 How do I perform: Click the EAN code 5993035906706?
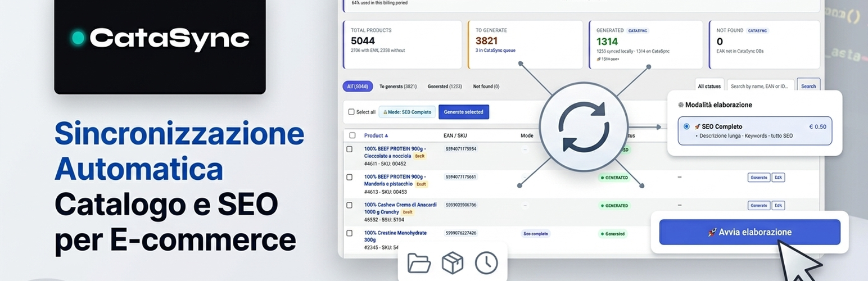pos(460,205)
